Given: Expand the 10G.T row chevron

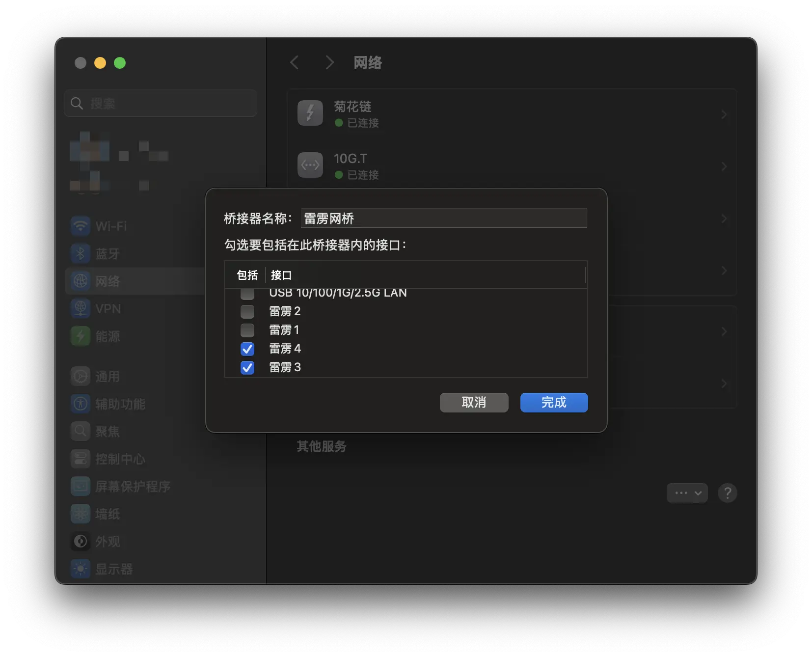Looking at the screenshot, I should tap(724, 166).
